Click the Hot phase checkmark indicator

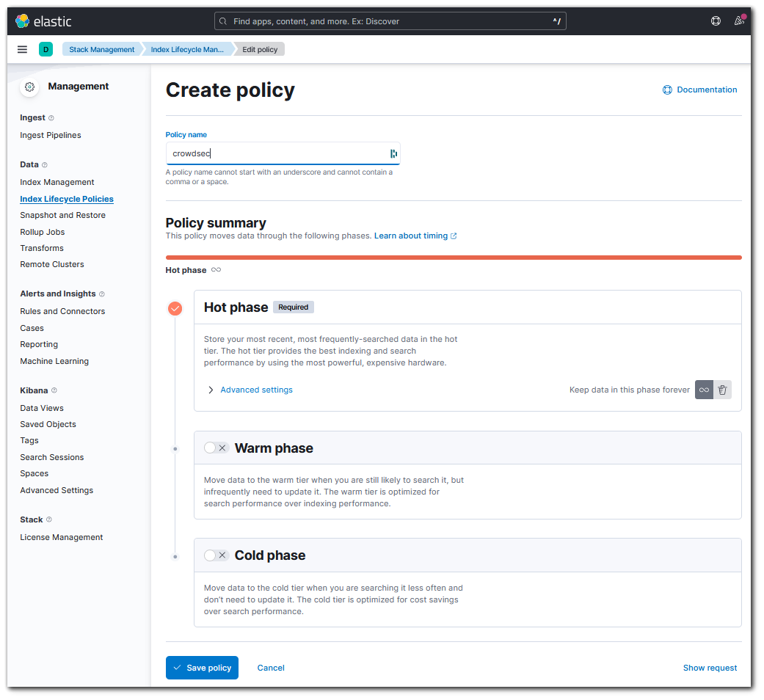click(175, 308)
